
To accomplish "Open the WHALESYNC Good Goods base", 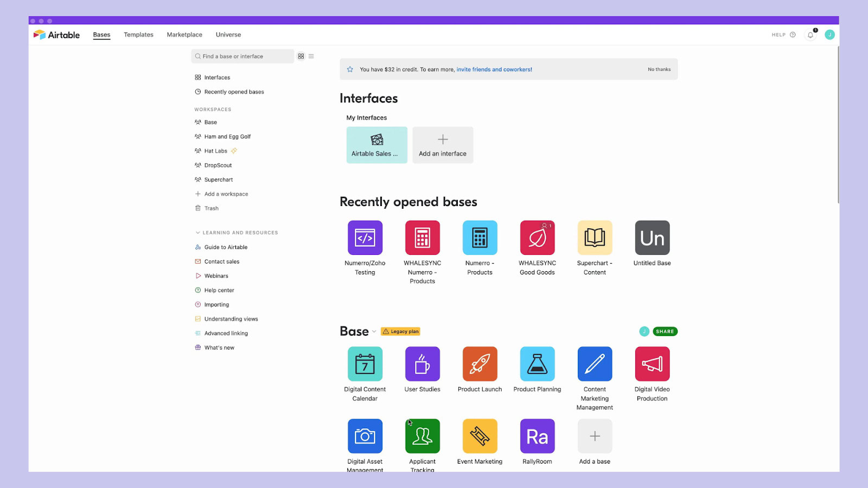I will pos(537,237).
